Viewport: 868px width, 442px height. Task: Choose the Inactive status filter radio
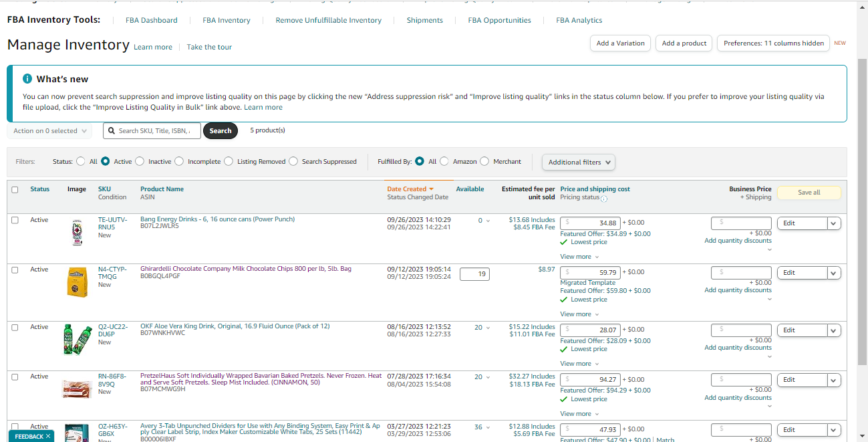coord(140,161)
